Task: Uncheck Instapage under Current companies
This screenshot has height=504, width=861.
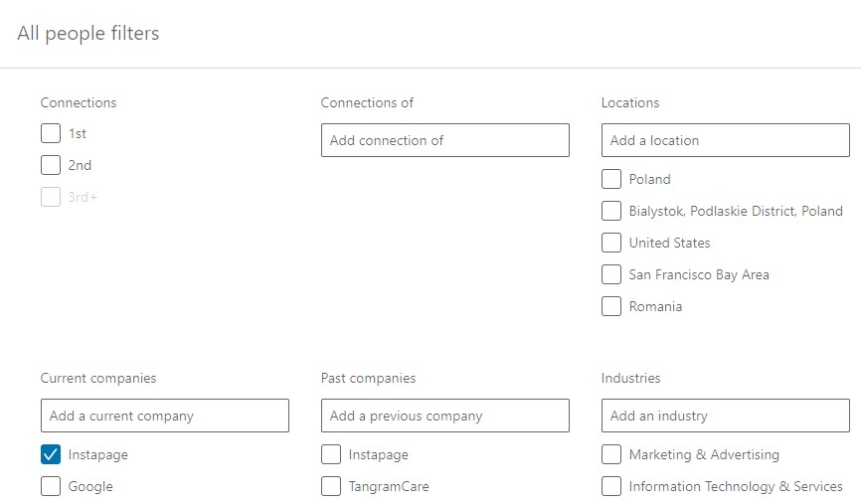Action: (51, 454)
